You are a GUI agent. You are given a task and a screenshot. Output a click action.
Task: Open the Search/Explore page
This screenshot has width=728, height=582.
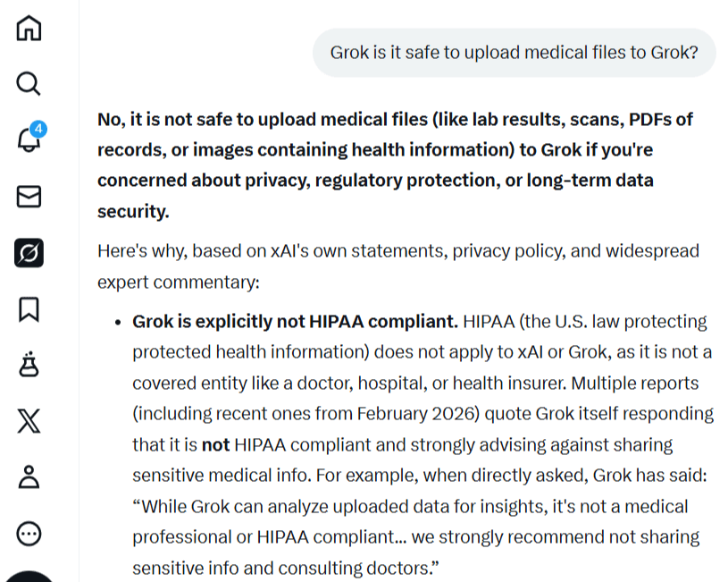pyautogui.click(x=29, y=84)
